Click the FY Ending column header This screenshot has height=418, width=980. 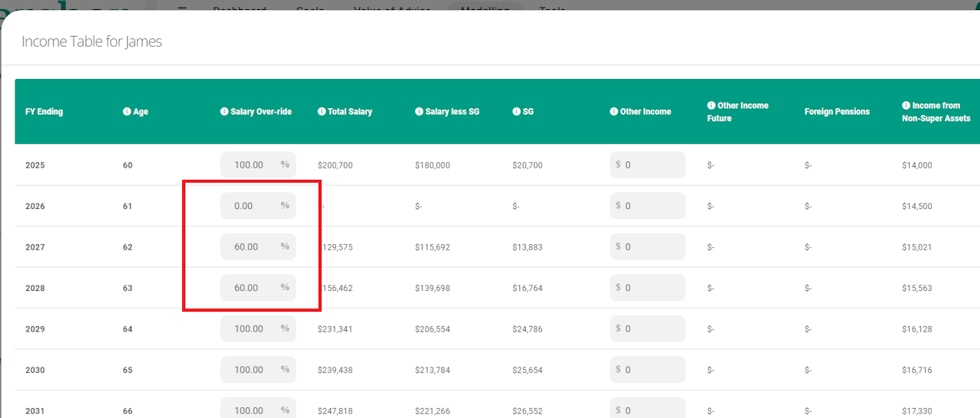point(44,112)
